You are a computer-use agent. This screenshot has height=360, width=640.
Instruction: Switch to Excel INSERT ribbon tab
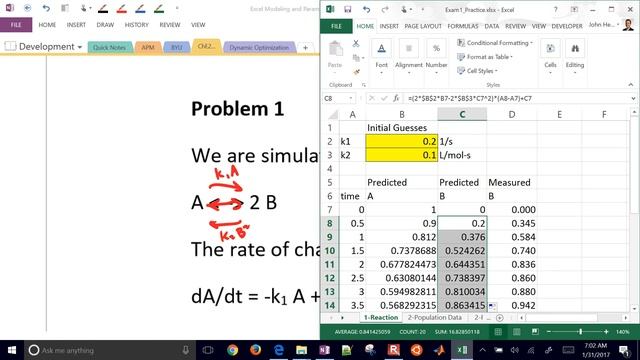pos(389,26)
